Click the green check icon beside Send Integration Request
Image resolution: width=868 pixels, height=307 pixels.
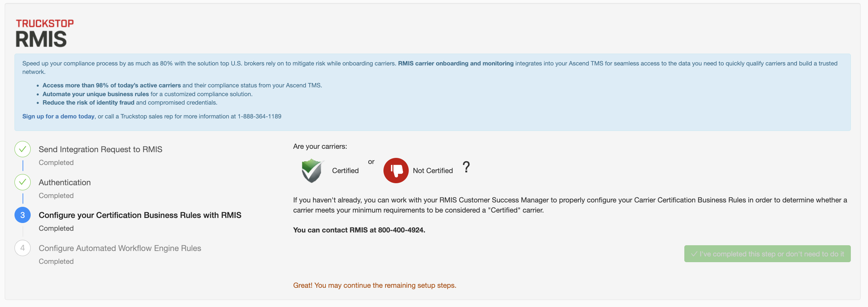click(x=23, y=149)
